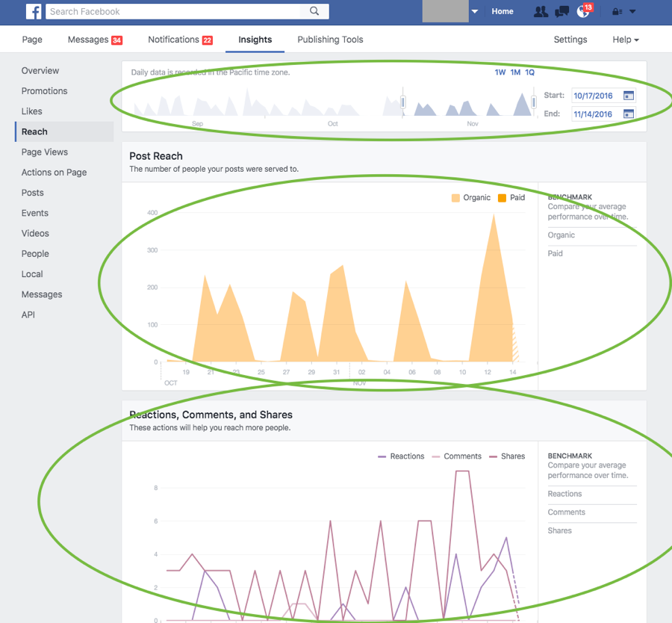Open the messages chat bubbles icon
This screenshot has height=623, width=672.
(x=562, y=11)
